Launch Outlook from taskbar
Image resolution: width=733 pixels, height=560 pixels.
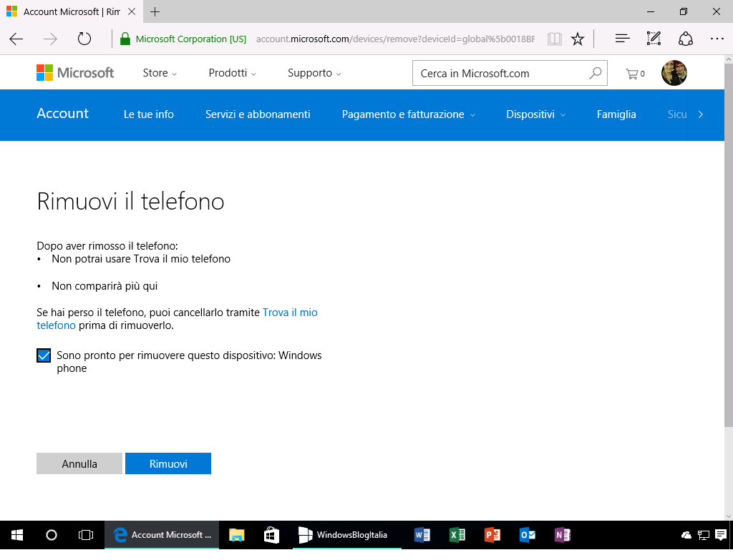pyautogui.click(x=528, y=535)
